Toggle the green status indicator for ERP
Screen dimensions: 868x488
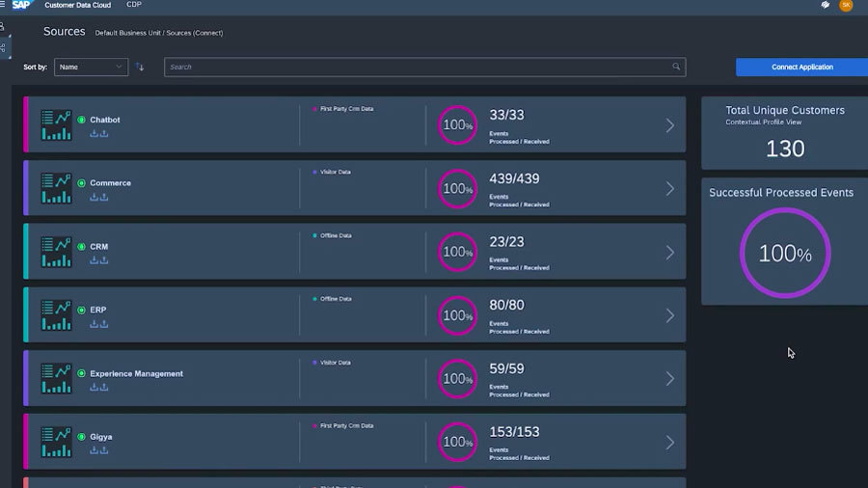pyautogui.click(x=81, y=310)
